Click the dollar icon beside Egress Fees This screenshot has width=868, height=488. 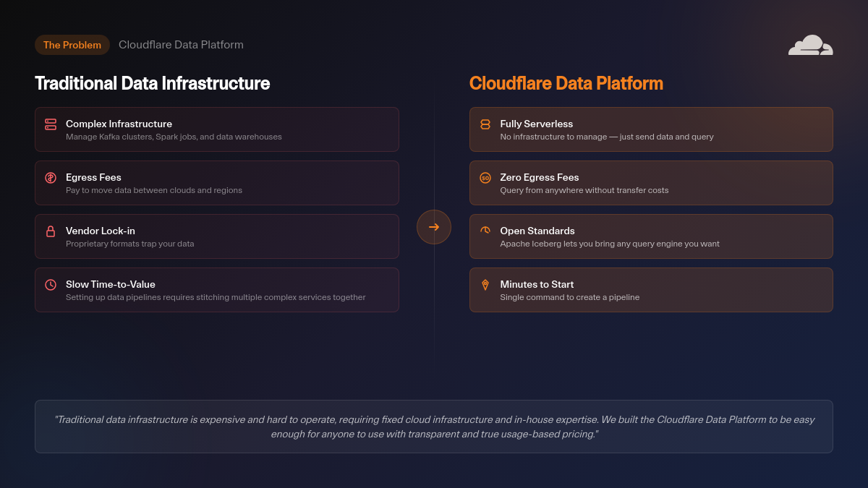click(x=51, y=178)
